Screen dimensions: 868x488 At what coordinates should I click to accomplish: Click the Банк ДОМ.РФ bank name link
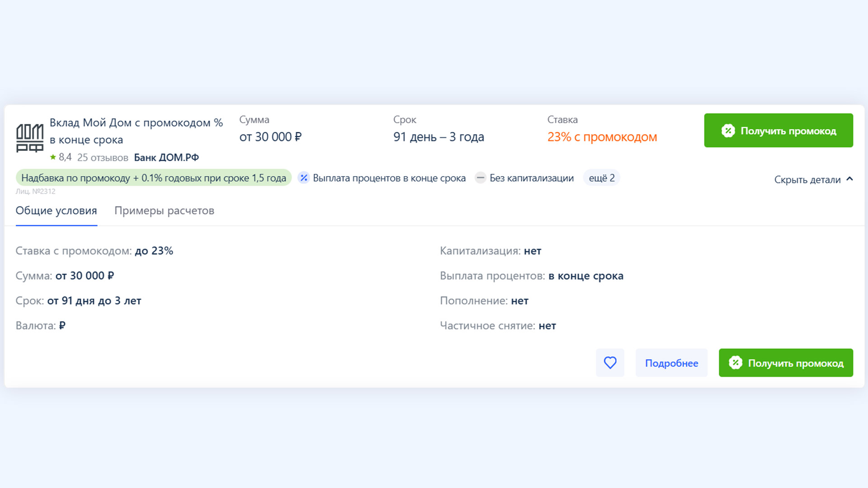166,158
